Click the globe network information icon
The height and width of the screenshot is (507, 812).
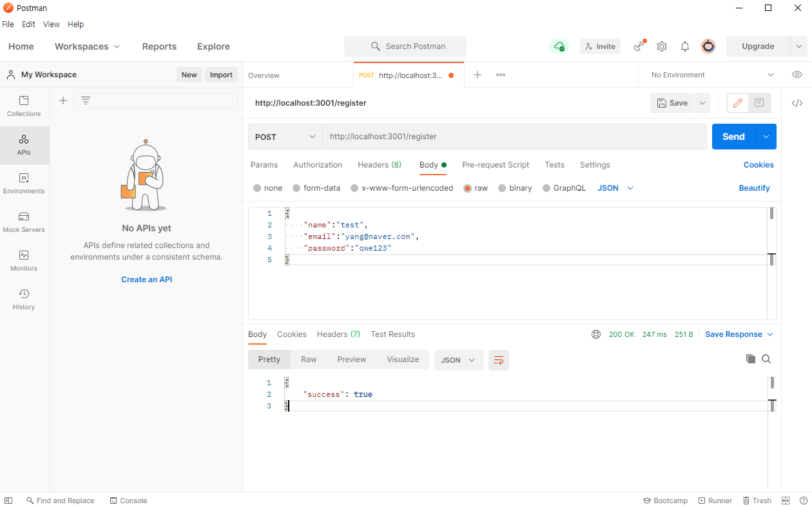click(x=596, y=334)
